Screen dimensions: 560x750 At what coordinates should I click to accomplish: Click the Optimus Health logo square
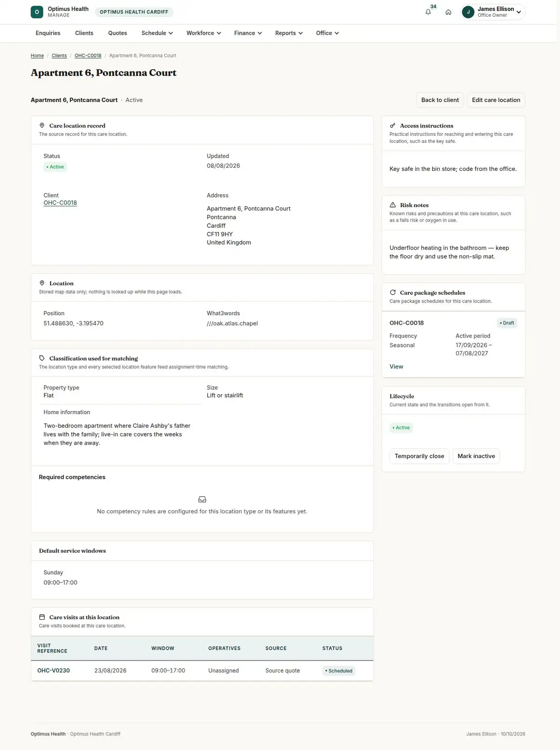[37, 12]
